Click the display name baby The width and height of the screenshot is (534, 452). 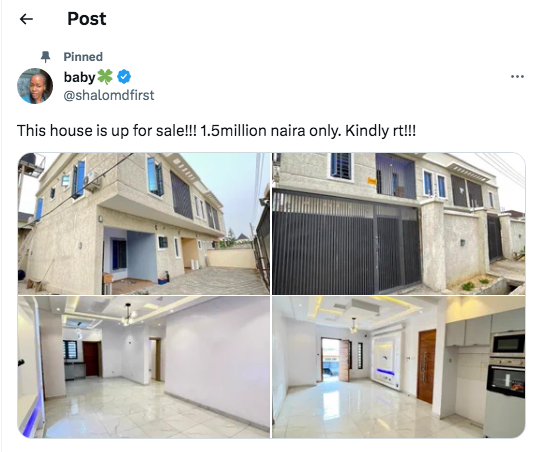point(79,77)
